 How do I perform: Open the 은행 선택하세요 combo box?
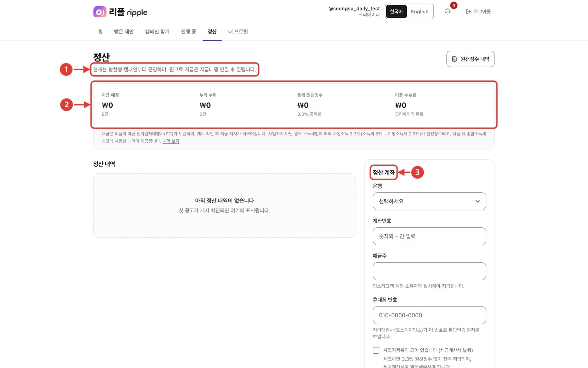[429, 201]
